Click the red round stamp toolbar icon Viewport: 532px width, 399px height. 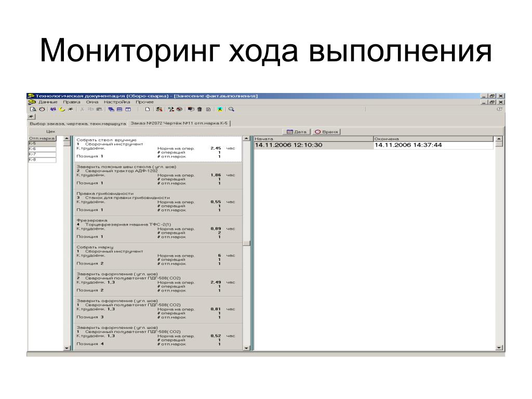179,109
